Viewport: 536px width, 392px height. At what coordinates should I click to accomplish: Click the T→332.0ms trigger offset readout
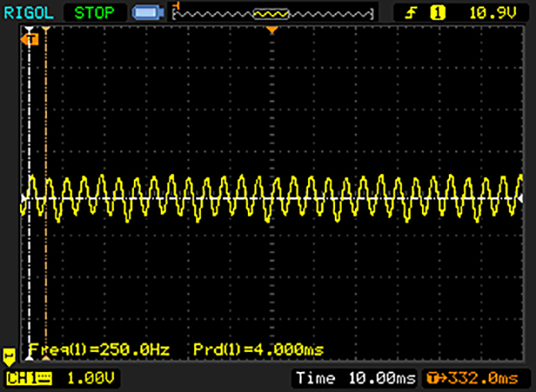[473, 379]
